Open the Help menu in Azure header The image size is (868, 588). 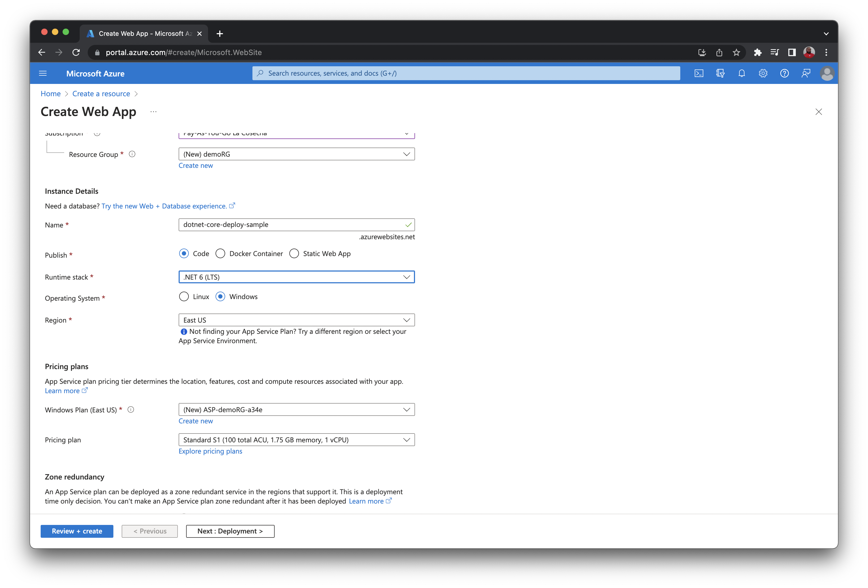[784, 73]
